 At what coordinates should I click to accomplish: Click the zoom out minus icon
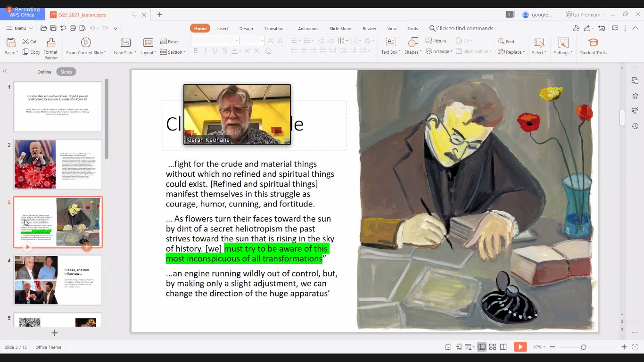click(553, 347)
